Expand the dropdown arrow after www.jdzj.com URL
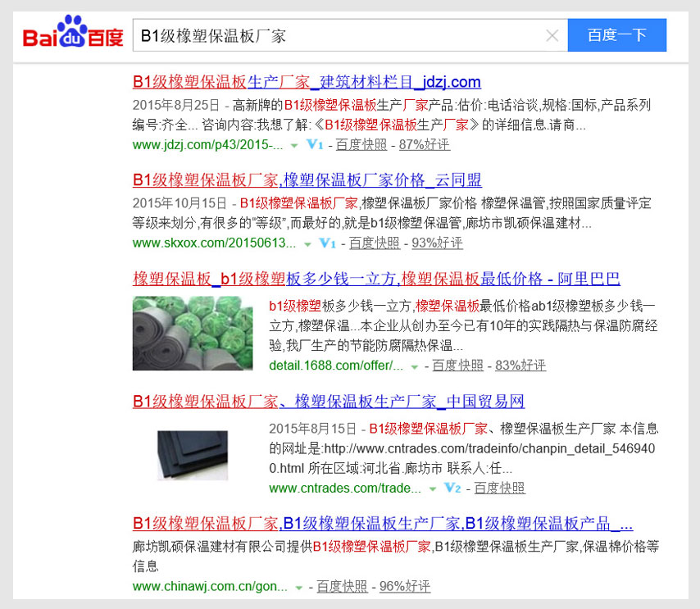 point(293,144)
